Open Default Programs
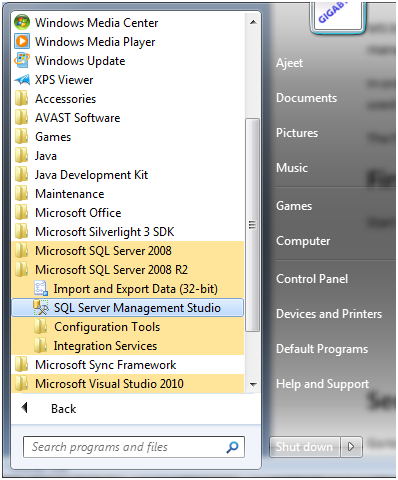The image size is (398, 480). point(322,349)
